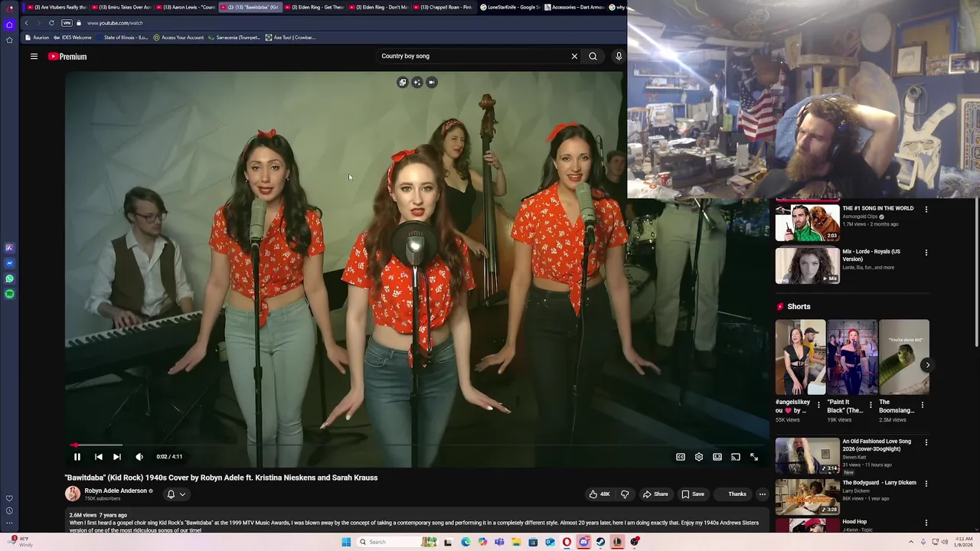Reload the page with refresh icon
The image size is (980, 551).
click(x=51, y=23)
